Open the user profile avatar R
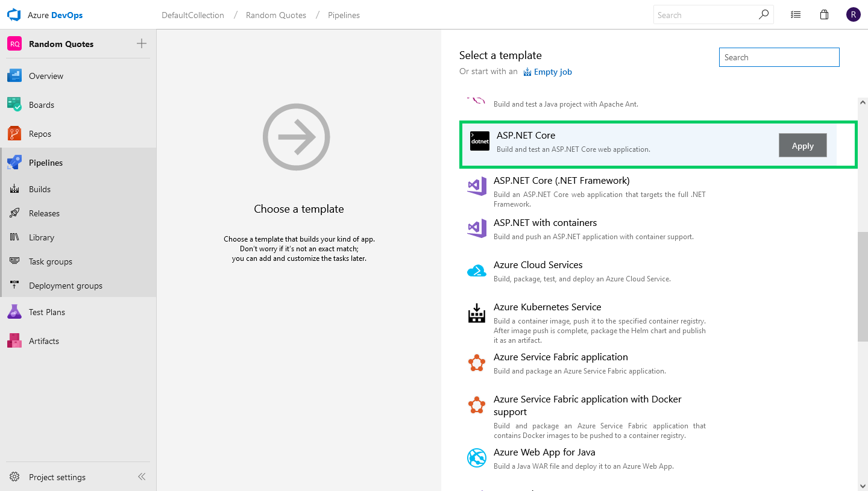The image size is (868, 491). click(x=853, y=14)
